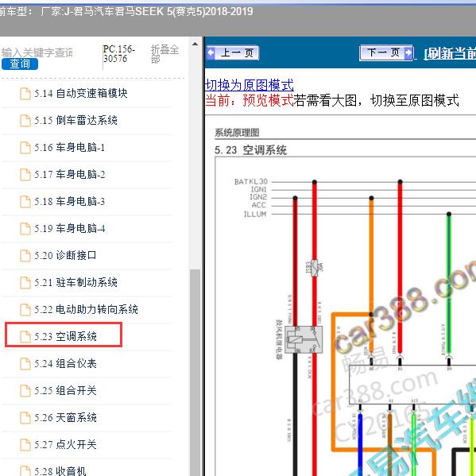Viewport: 476px width, 476px height.
Task: Open 5.14 自动变速箱模块 entry
Action: pos(81,94)
